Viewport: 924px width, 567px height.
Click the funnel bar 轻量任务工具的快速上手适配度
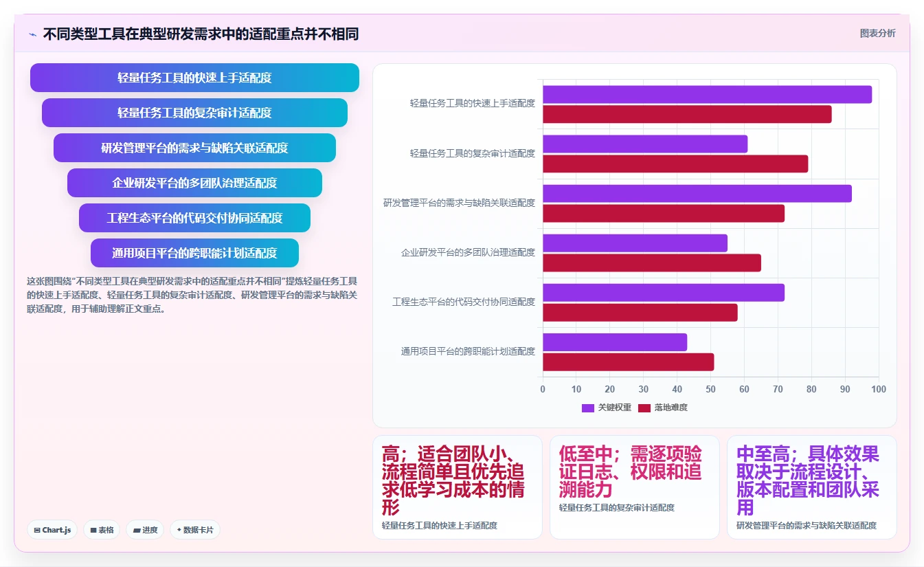[x=194, y=78]
